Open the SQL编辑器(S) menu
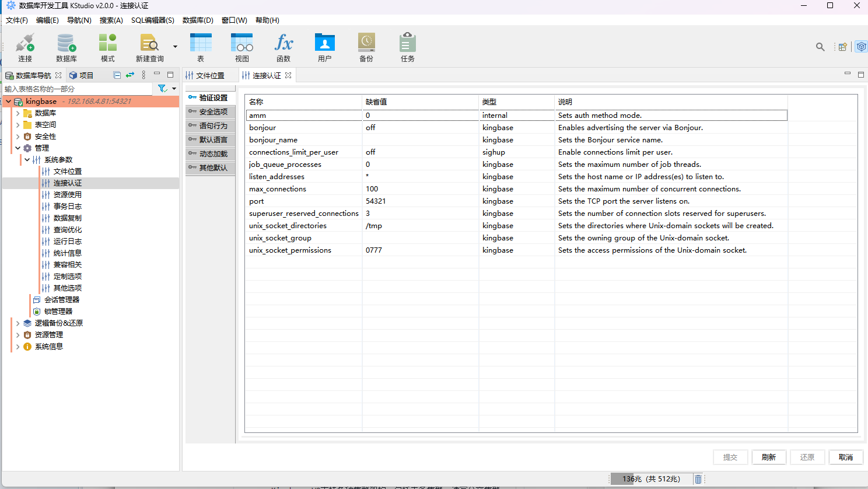868x489 pixels. pyautogui.click(x=152, y=20)
